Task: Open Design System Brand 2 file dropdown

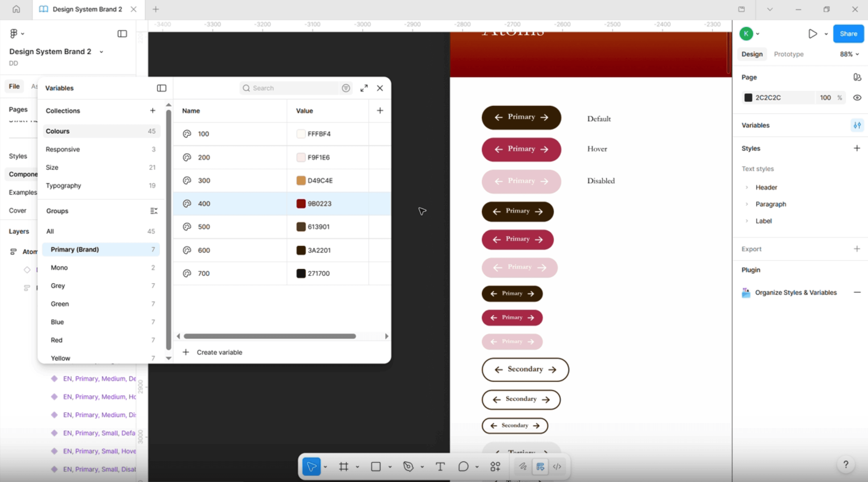Action: 101,52
